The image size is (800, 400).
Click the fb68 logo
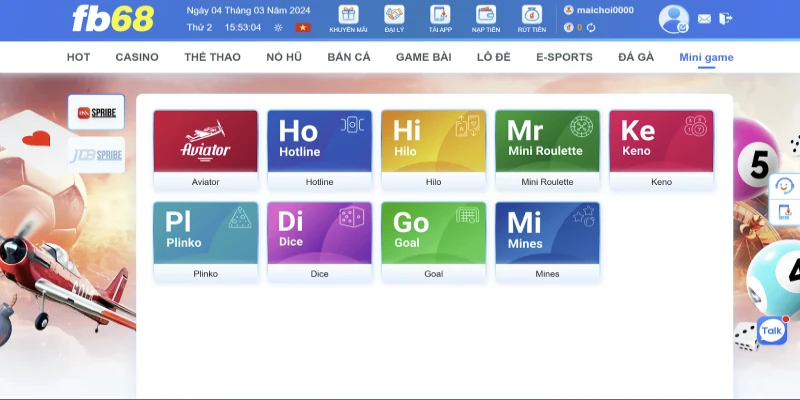[113, 19]
